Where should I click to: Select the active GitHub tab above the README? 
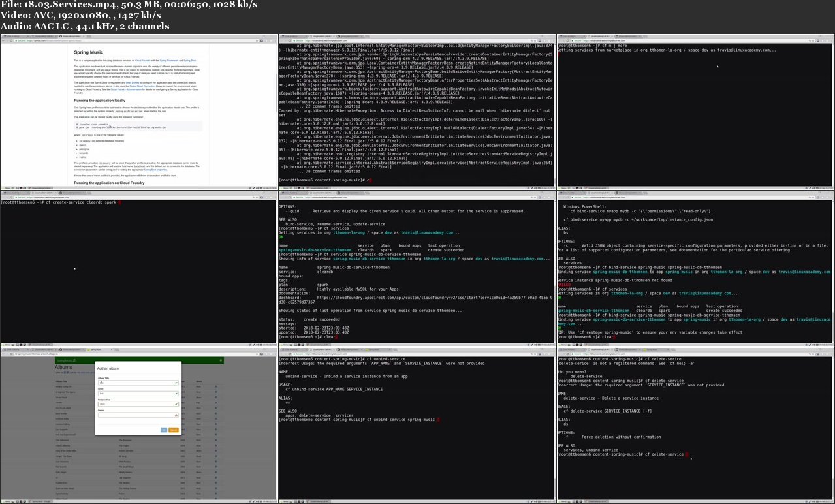point(71,37)
